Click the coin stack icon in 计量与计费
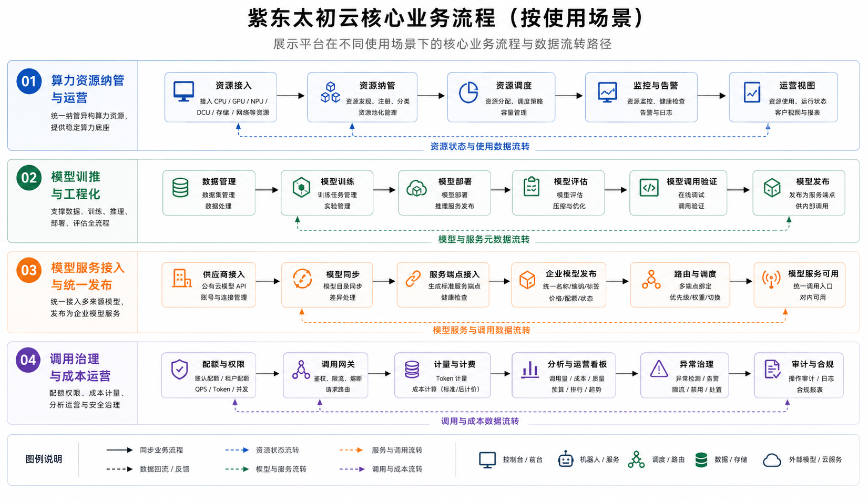 pos(412,370)
